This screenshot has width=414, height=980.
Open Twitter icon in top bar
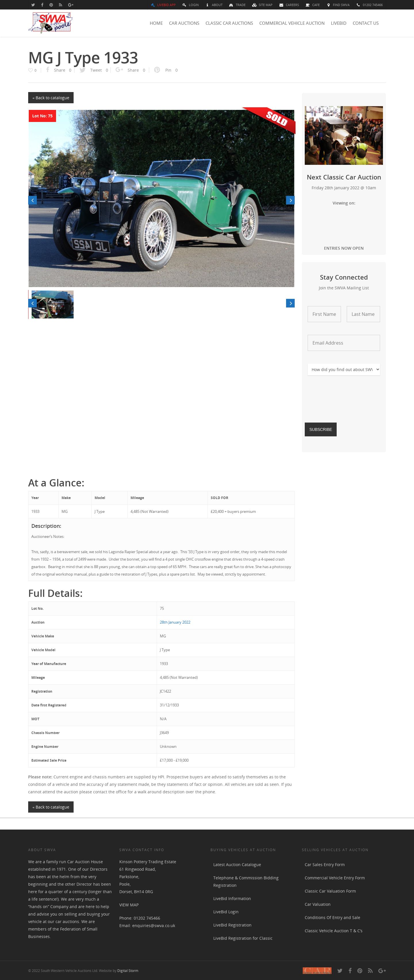[33, 5]
